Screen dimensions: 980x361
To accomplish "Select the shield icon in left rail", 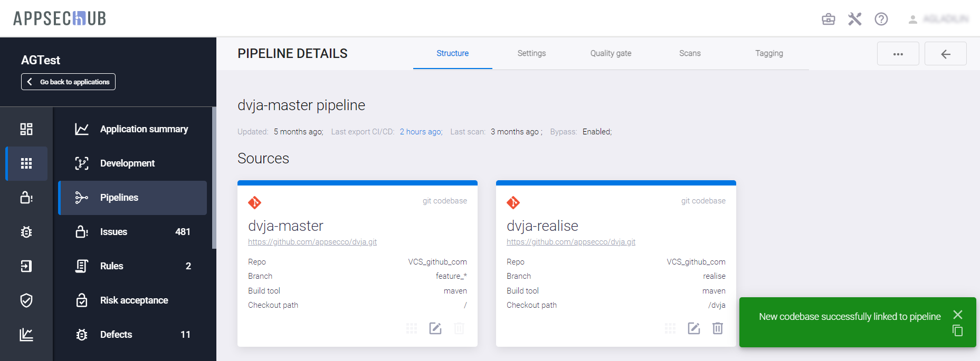I will click(x=26, y=300).
